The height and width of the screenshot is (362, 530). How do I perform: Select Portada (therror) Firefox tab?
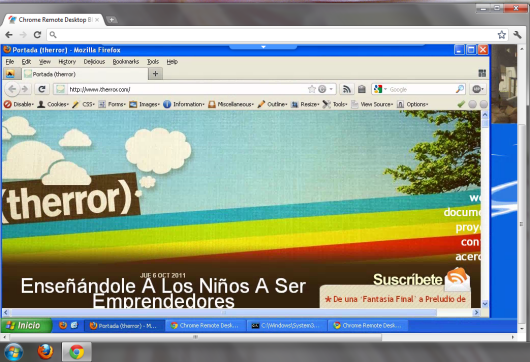tap(85, 74)
